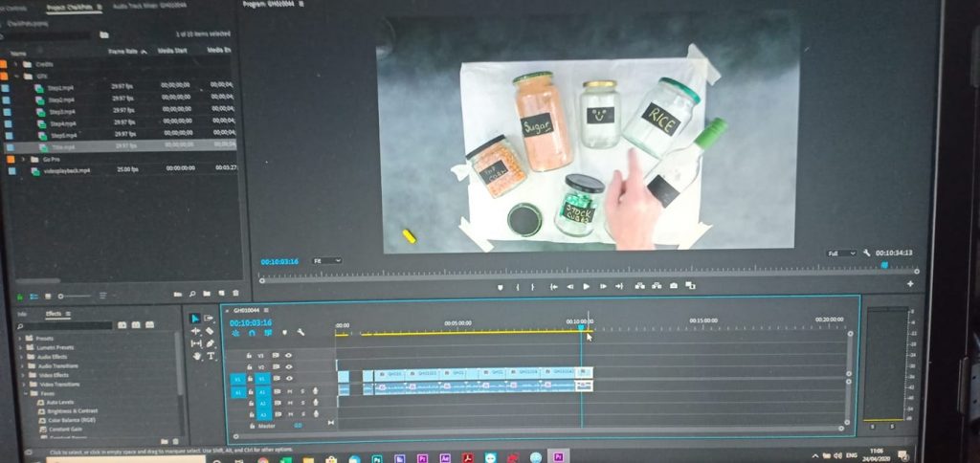The height and width of the screenshot is (463, 980).
Task: Click the timeline playhead marker
Action: [581, 327]
